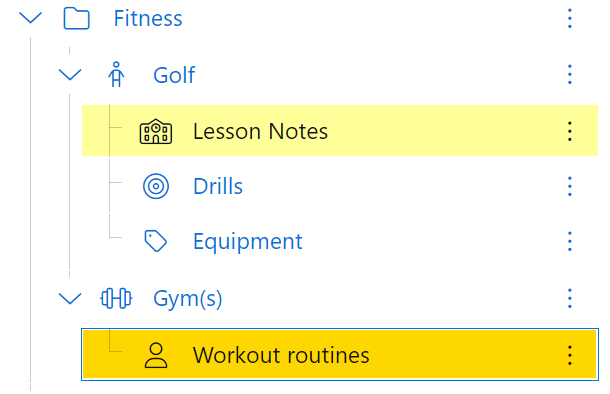Click the Golf person icon

coord(116,74)
